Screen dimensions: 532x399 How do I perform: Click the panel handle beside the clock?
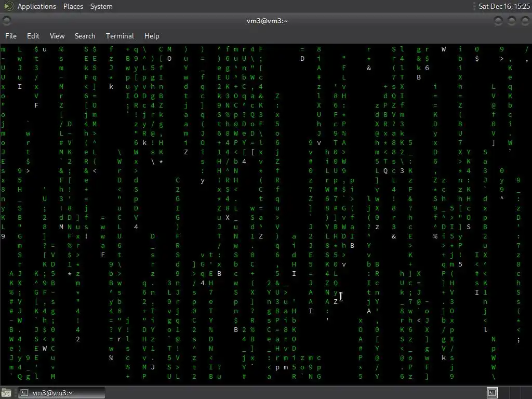(475, 6)
